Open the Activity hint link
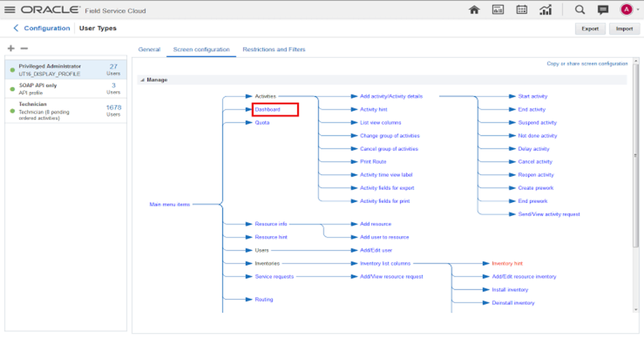This screenshot has width=644, height=338. pos(373,109)
